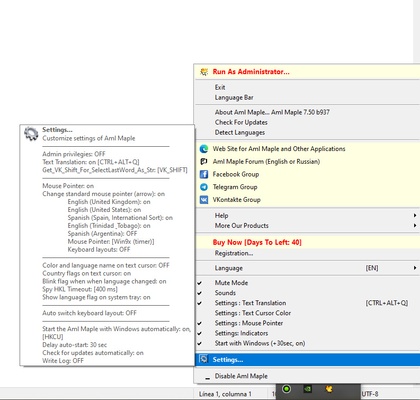
Task: Click 'Check for updates automatically: on' line
Action: coord(93,353)
